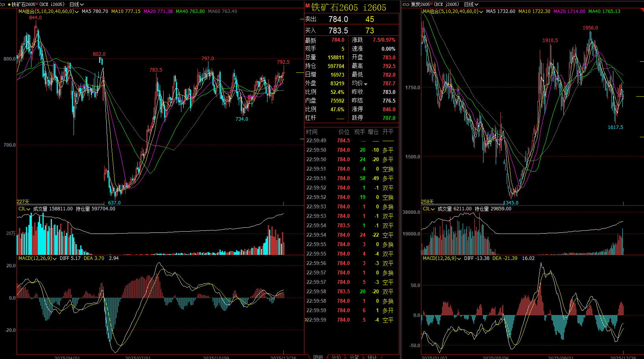This screenshot has height=359, width=644.
Task: Toggle the 均价 dropdown arrow in quote panel
Action: pos(365,84)
